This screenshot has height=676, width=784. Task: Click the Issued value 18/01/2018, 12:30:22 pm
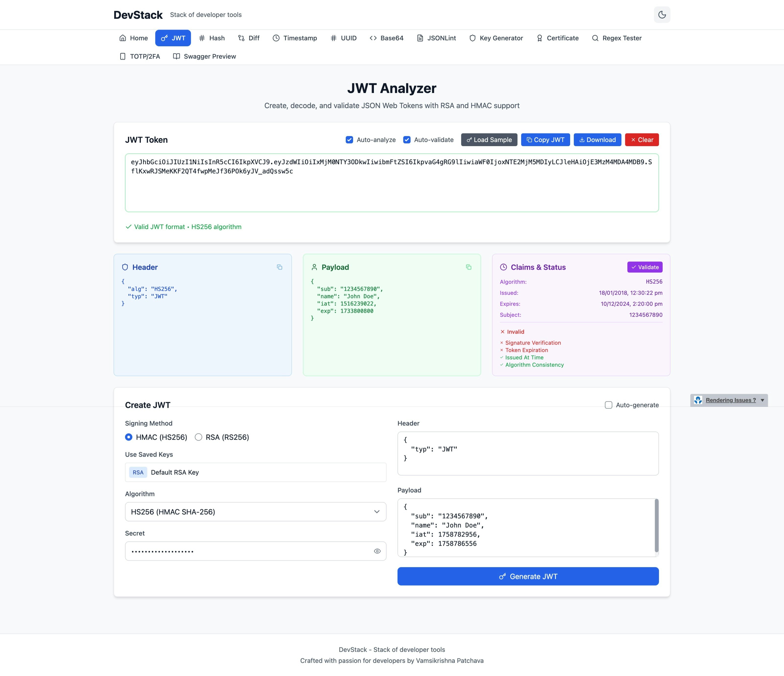tap(630, 293)
